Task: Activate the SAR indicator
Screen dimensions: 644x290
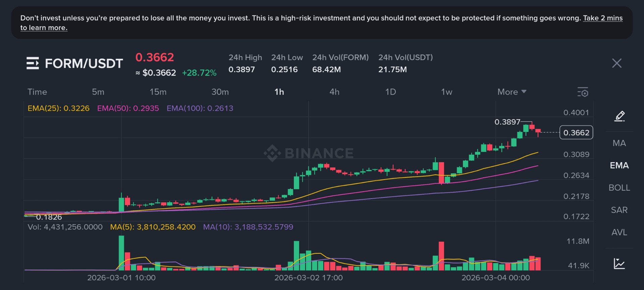Action: [x=619, y=210]
